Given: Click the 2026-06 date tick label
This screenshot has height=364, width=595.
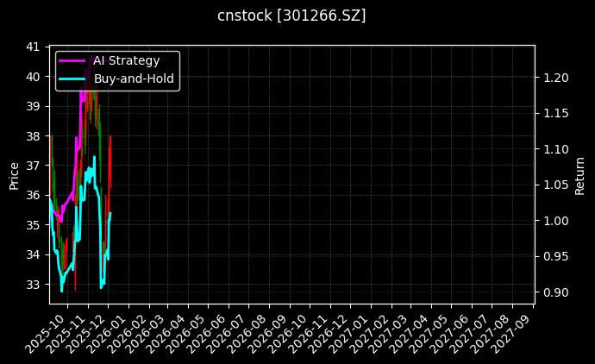Looking at the screenshot, I should click(200, 330).
